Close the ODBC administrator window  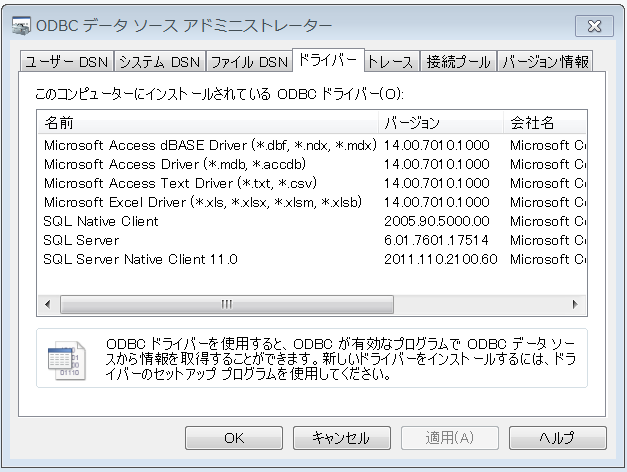tap(594, 26)
